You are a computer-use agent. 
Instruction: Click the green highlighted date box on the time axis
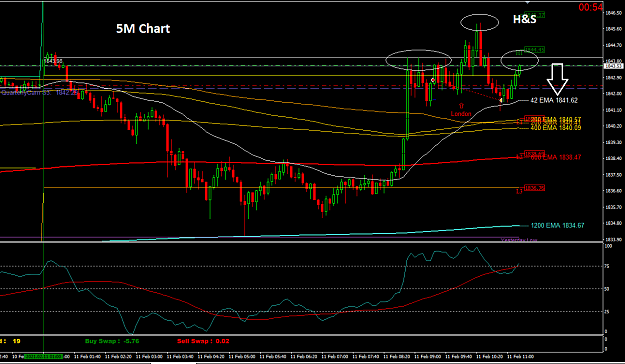tap(43, 356)
